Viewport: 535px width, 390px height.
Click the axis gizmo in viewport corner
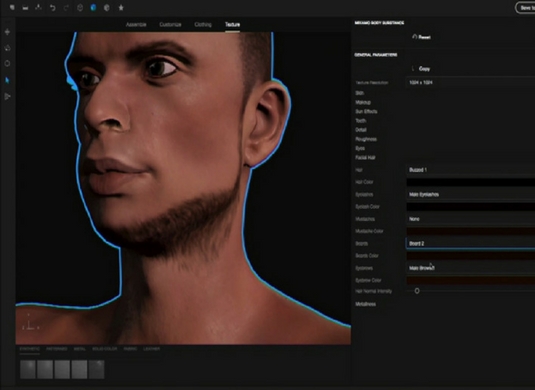[x=30, y=322]
